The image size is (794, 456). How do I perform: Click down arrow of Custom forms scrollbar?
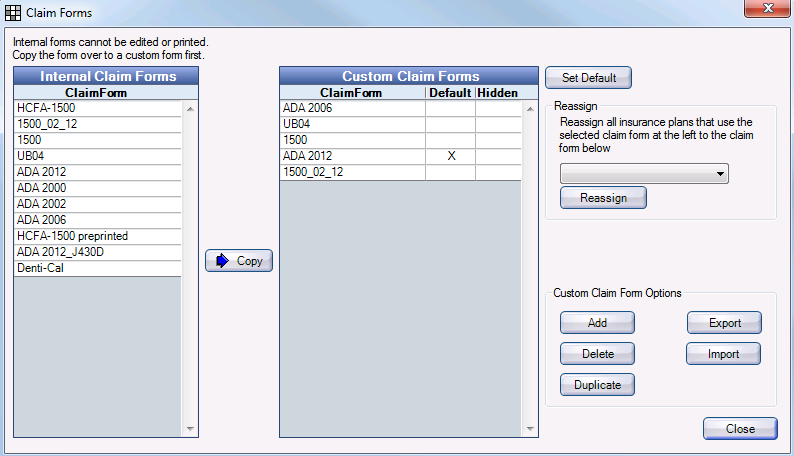coord(530,429)
